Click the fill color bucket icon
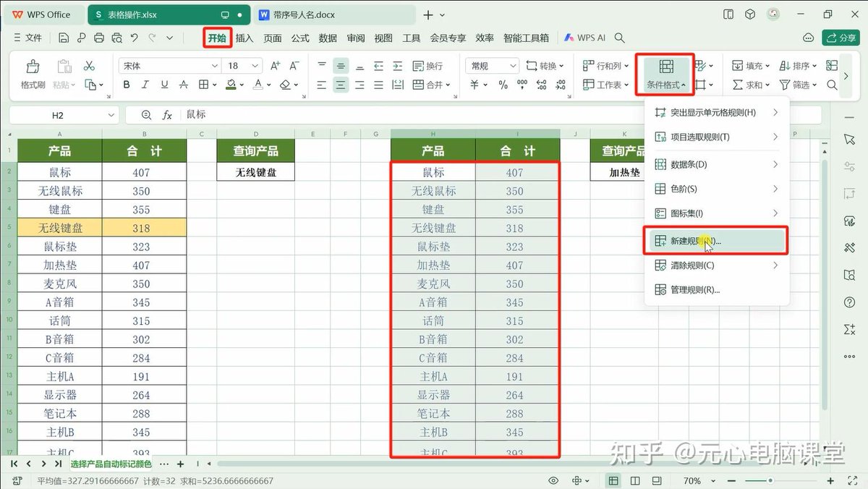The height and width of the screenshot is (489, 868). pos(231,85)
